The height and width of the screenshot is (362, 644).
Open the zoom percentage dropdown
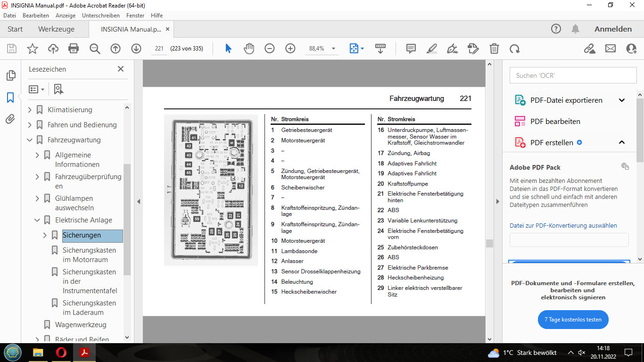(333, 48)
